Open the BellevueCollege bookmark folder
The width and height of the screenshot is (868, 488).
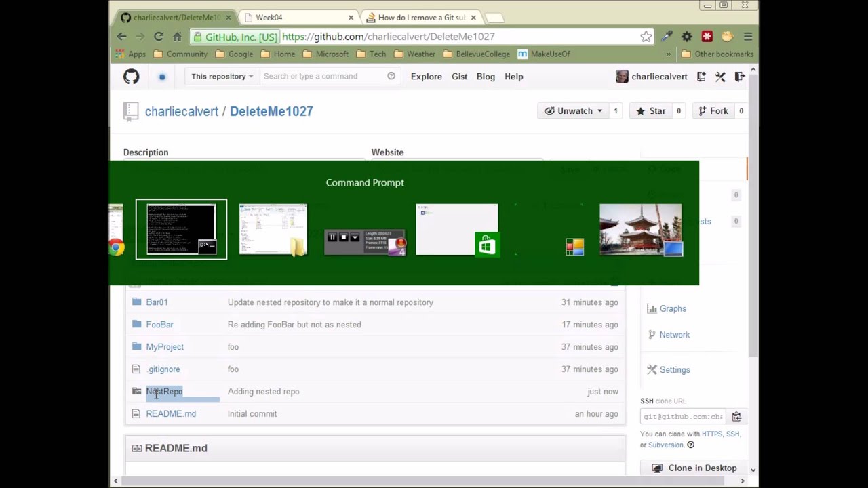[x=476, y=54]
